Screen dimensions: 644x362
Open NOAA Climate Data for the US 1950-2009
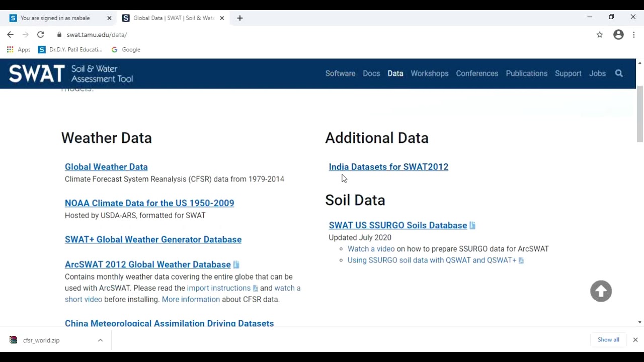149,203
